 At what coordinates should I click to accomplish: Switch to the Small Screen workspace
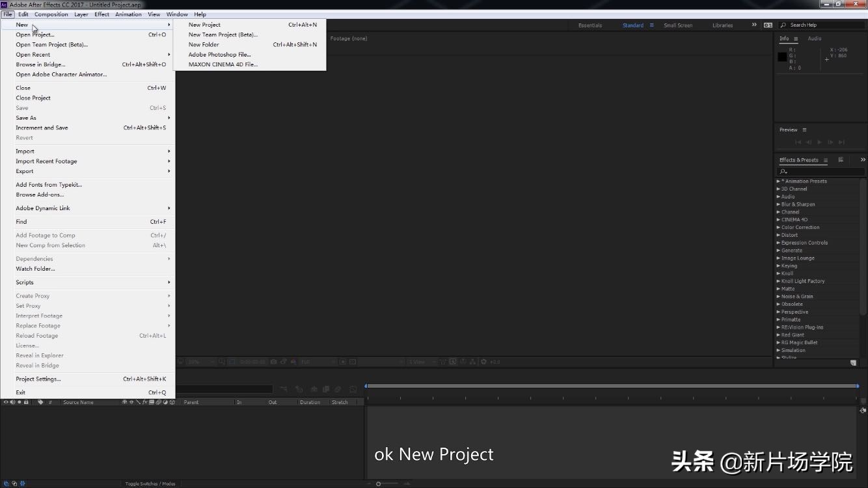click(677, 25)
